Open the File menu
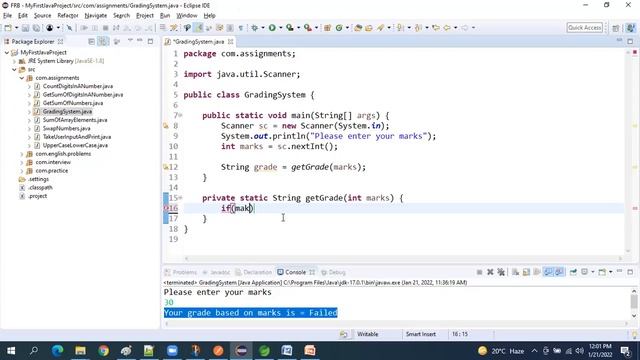Screen dimensions: 640x360 click(x=7, y=16)
